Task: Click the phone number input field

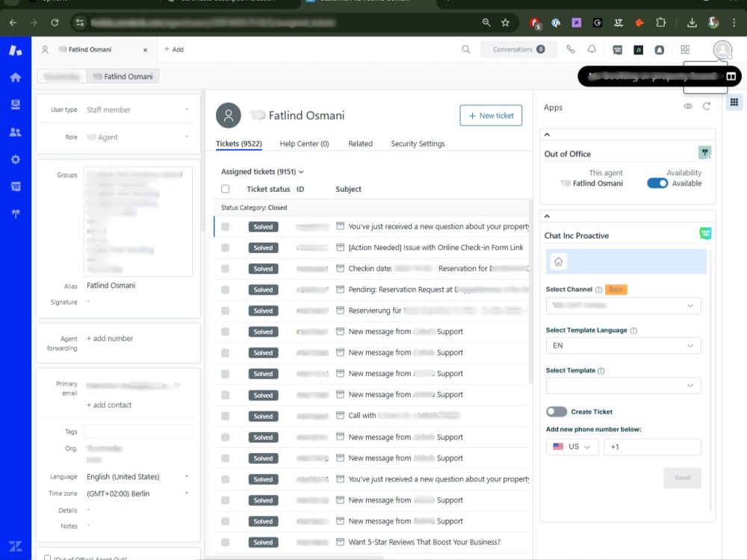Action: [x=652, y=447]
